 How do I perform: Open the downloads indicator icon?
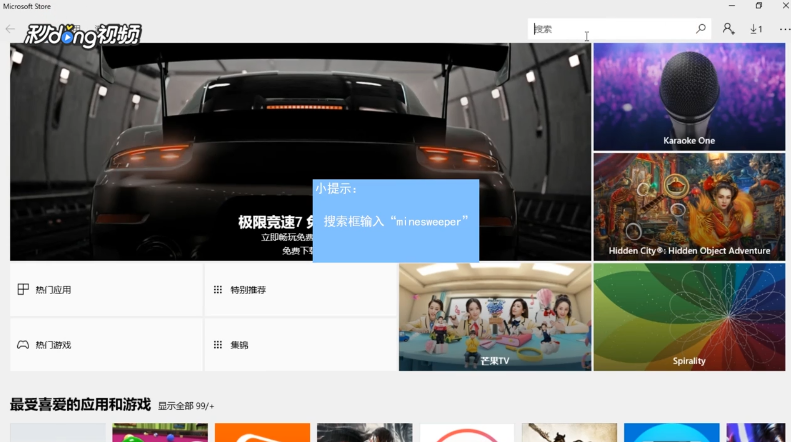(756, 29)
